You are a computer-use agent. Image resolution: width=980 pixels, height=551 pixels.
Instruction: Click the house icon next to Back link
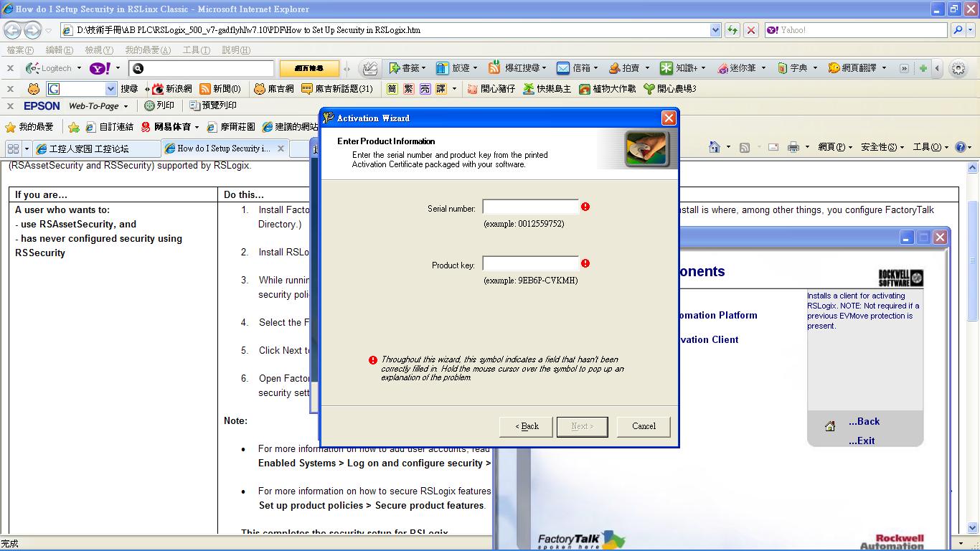830,426
